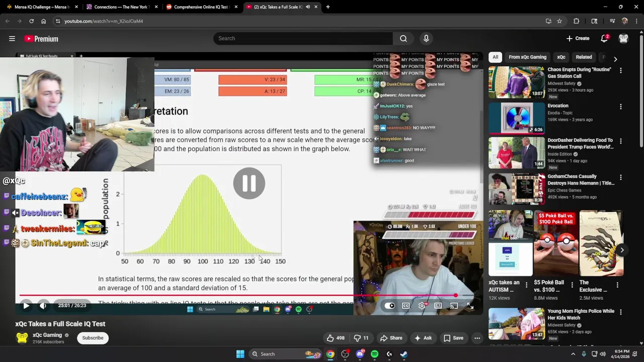This screenshot has height=362, width=644.
Task: Like the video with thumbs up
Action: point(335,338)
